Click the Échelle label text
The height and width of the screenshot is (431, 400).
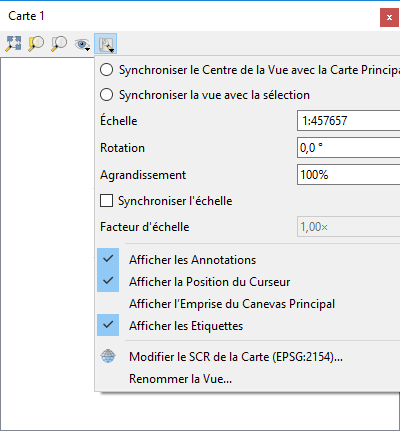click(x=119, y=121)
